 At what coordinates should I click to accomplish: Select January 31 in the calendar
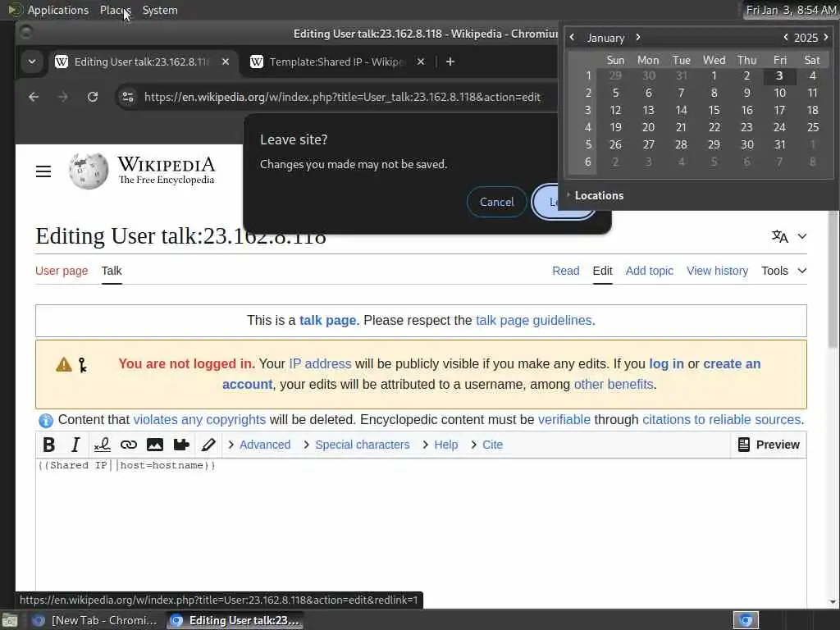[780, 144]
